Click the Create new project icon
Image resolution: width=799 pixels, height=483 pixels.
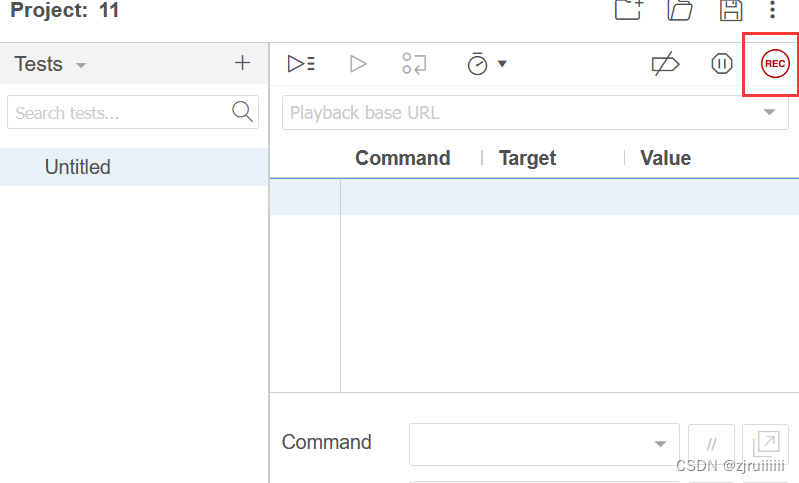629,10
